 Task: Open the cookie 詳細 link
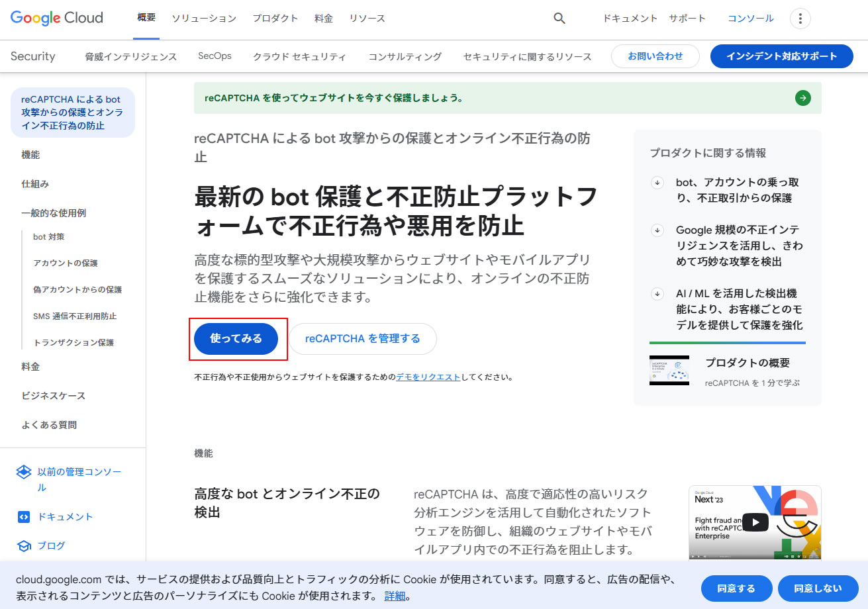[395, 596]
